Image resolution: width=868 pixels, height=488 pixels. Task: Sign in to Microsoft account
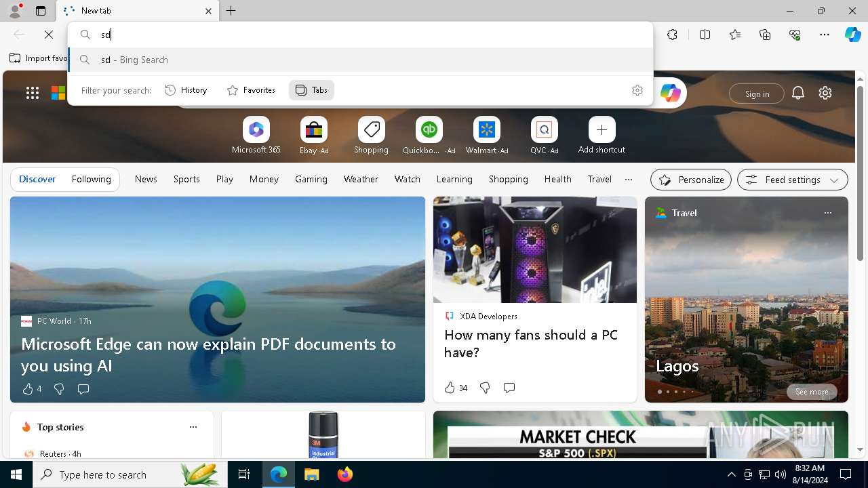point(757,94)
